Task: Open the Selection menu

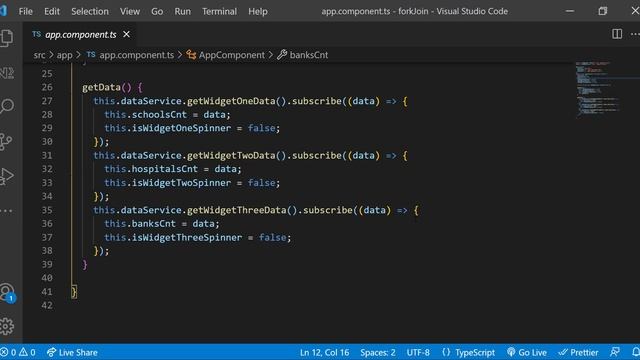Action: click(90, 11)
